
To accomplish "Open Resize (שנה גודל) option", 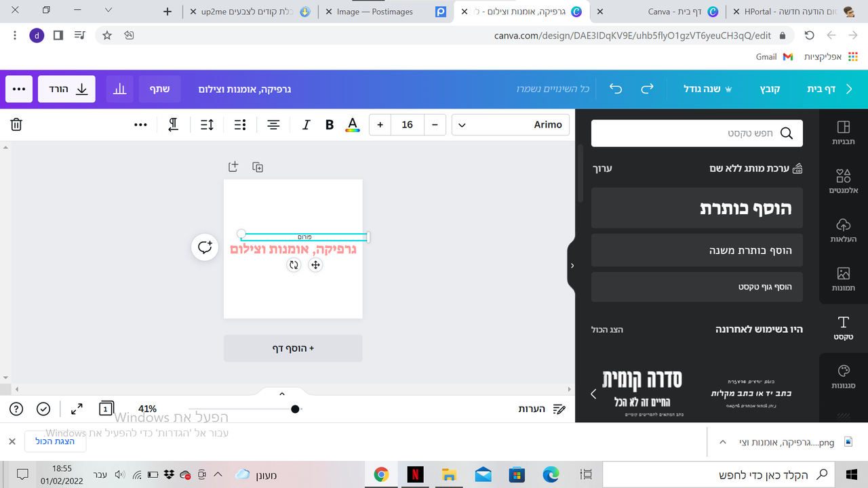I will [x=707, y=89].
